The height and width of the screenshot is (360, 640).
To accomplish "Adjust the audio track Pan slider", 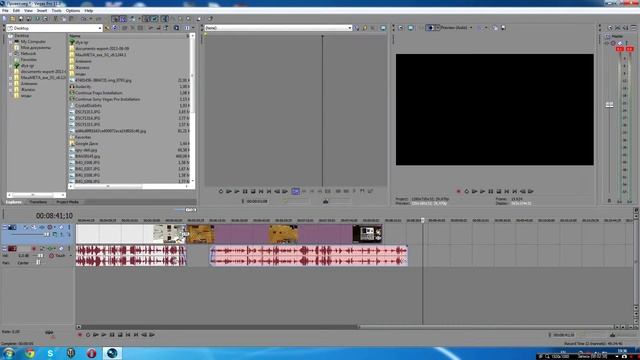I will (38, 262).
